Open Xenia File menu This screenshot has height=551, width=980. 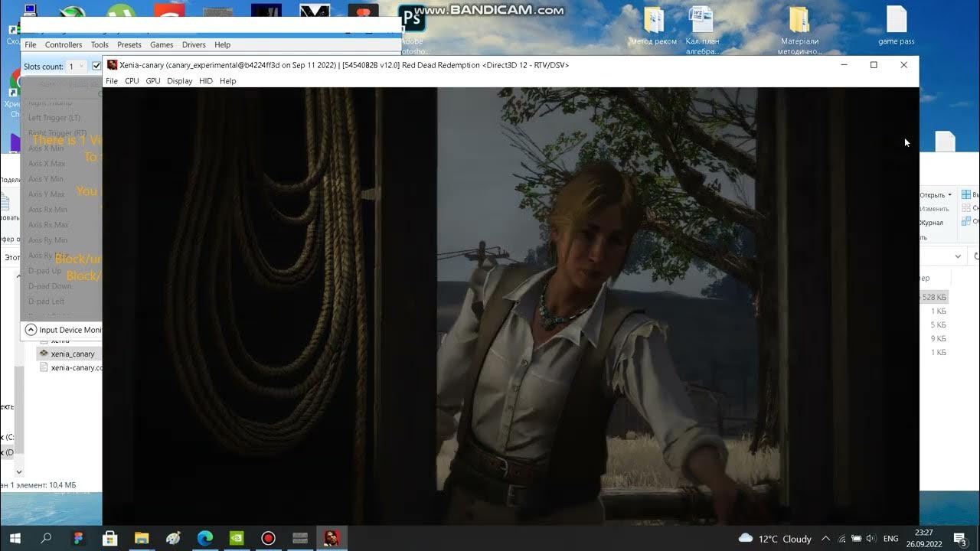[112, 81]
